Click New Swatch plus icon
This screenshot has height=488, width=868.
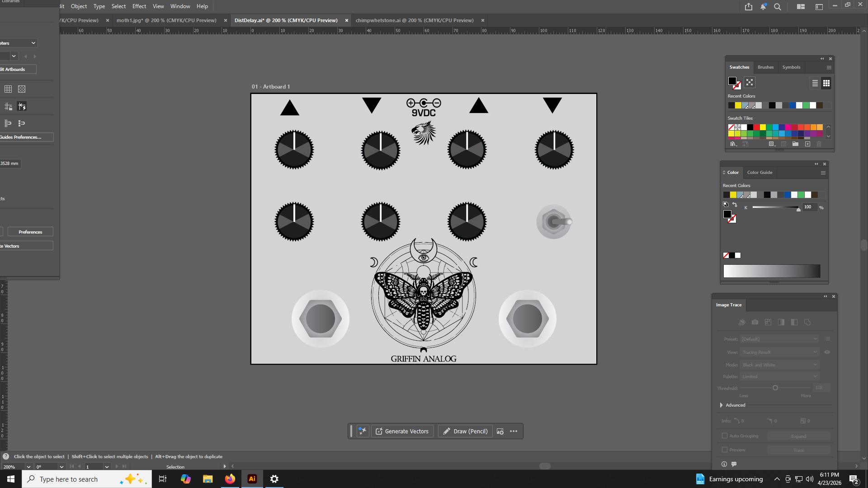tap(807, 144)
